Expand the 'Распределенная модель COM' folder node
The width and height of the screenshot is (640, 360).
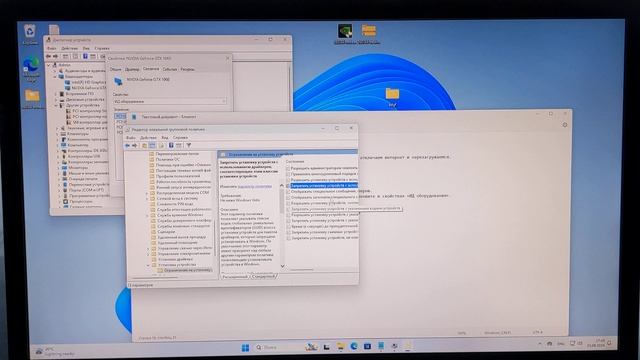[148, 193]
